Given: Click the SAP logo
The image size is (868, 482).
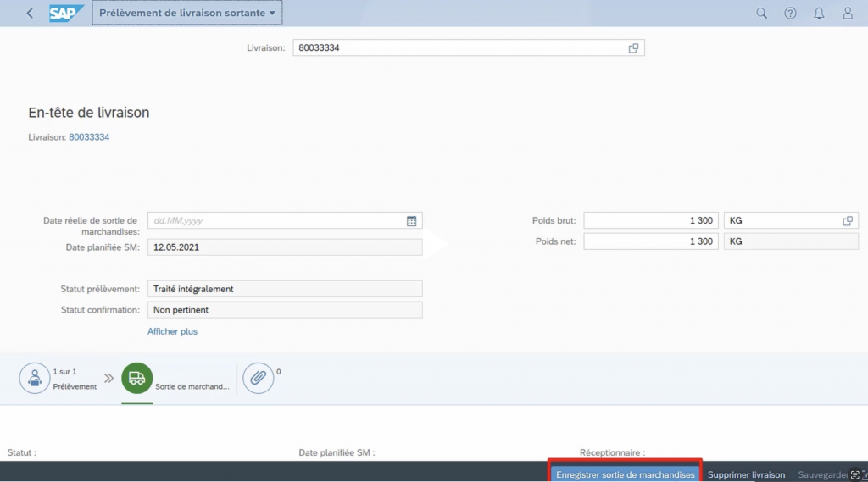Looking at the screenshot, I should [66, 14].
